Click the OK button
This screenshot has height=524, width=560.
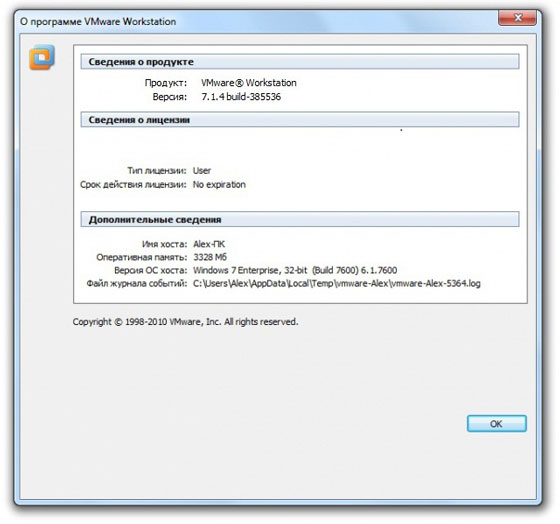coord(496,424)
